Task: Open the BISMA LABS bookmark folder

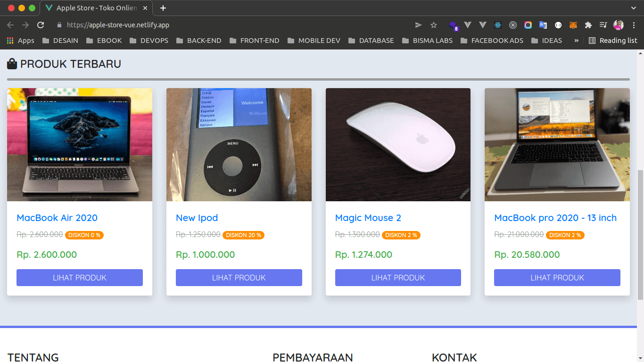Action: (427, 41)
